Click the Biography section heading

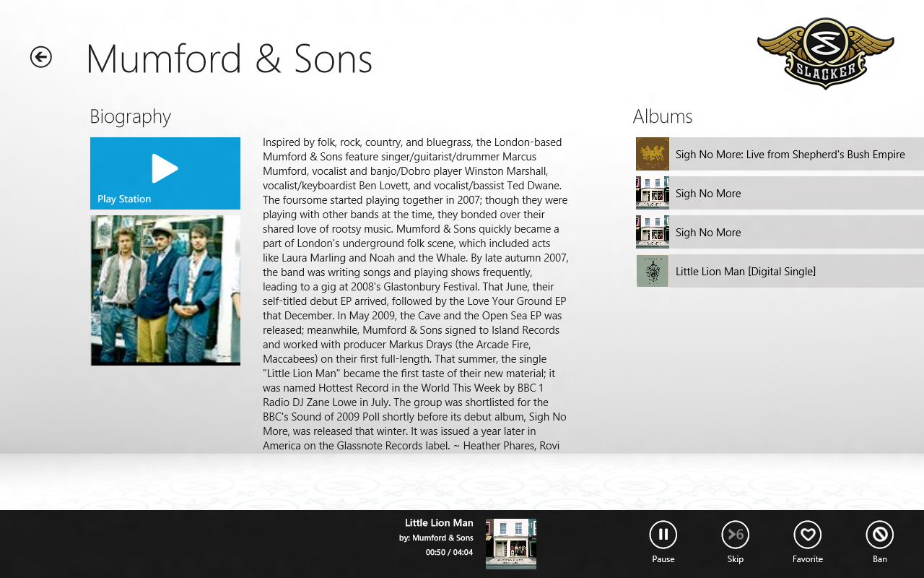pos(131,117)
